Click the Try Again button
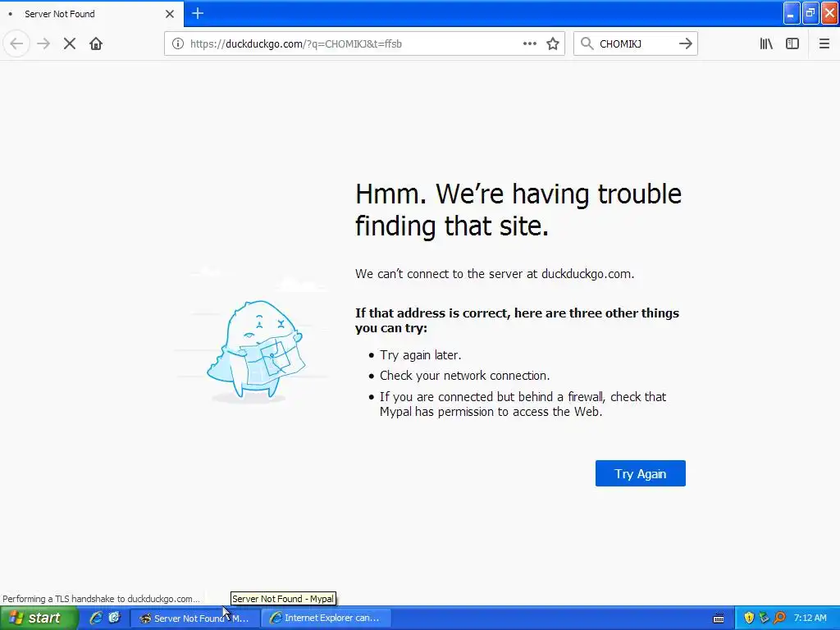Viewport: 840px width, 630px height. pyautogui.click(x=640, y=473)
